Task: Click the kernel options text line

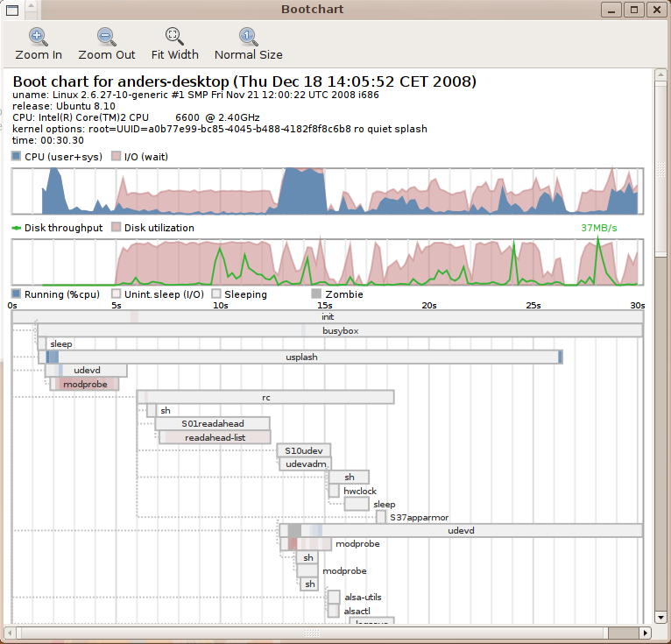Action: point(220,129)
